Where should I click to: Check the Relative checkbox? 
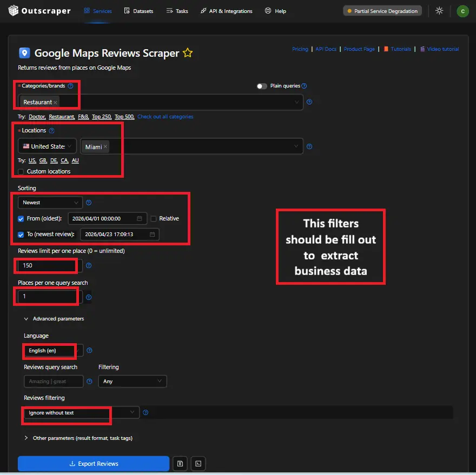154,219
